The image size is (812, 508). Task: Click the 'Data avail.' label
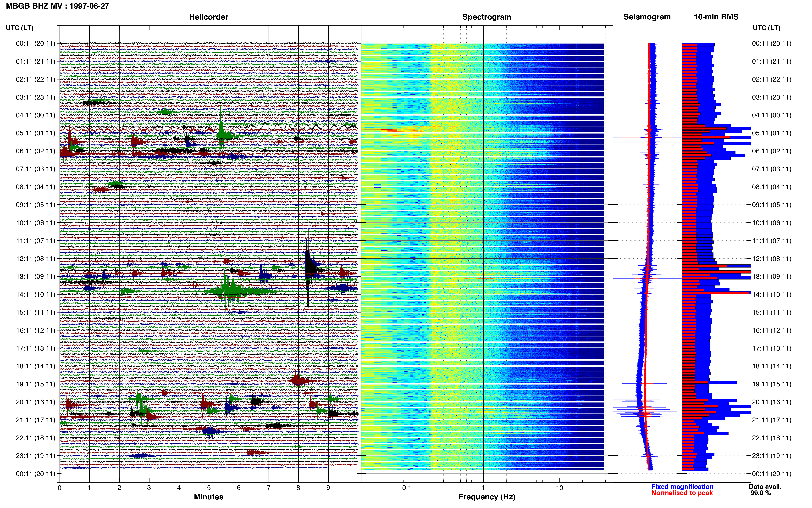pos(765,486)
